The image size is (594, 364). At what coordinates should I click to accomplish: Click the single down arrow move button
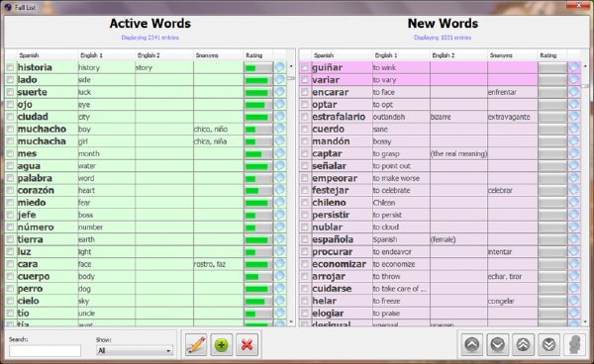point(497,344)
